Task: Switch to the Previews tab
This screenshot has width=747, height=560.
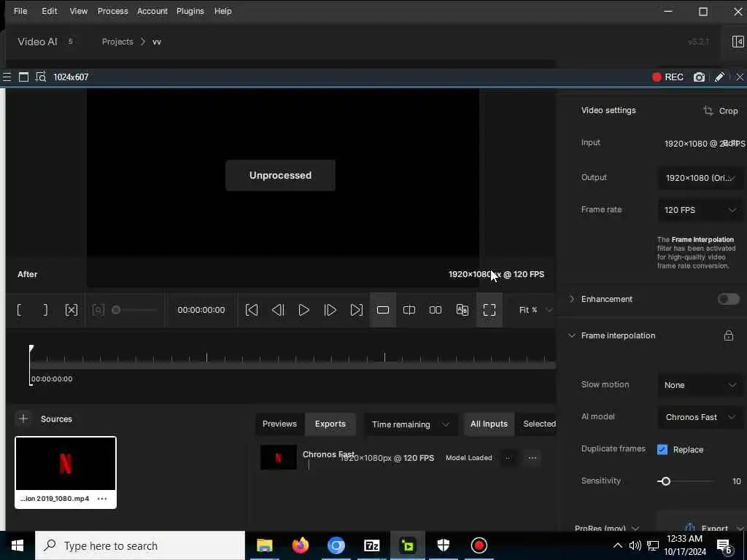Action: 279,424
